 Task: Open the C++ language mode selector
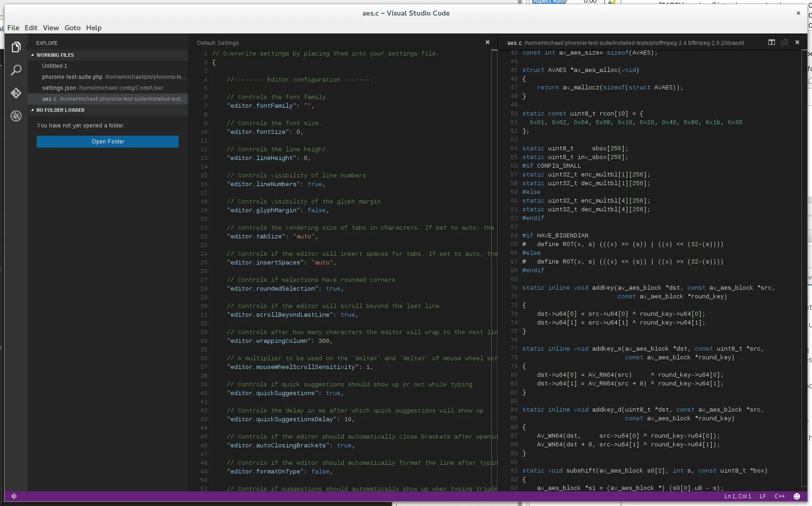pyautogui.click(x=779, y=496)
